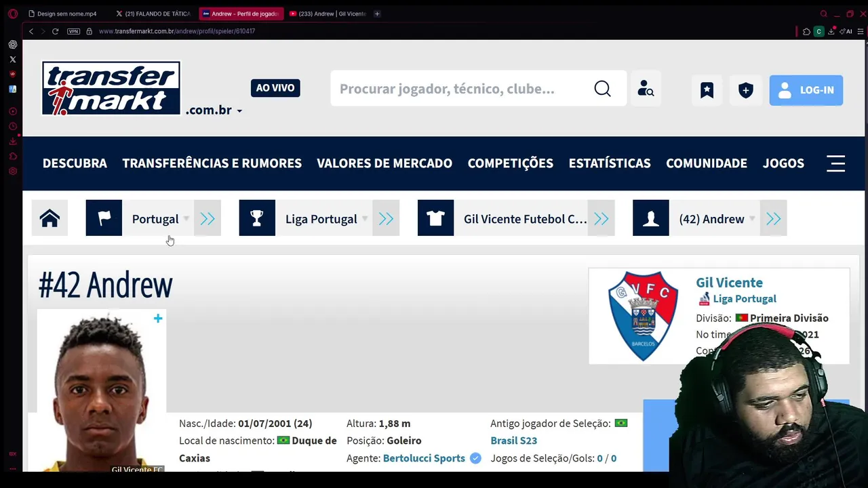Open VALORES DE MERCADO menu
The width and height of the screenshot is (868, 488).
[384, 163]
